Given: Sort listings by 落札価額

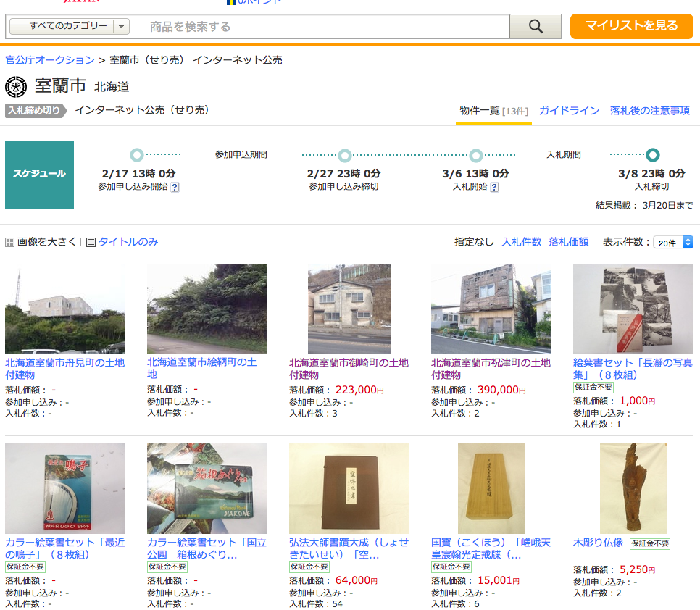Looking at the screenshot, I should point(568,242).
